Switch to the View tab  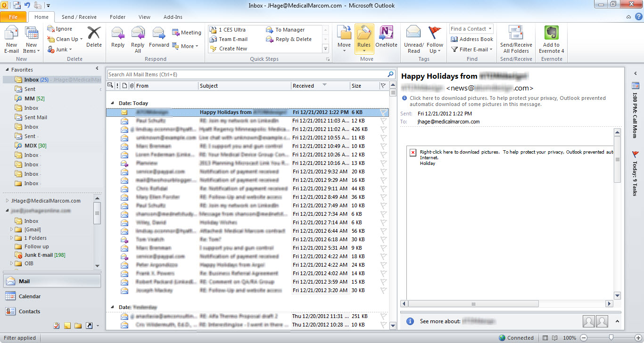(x=145, y=17)
